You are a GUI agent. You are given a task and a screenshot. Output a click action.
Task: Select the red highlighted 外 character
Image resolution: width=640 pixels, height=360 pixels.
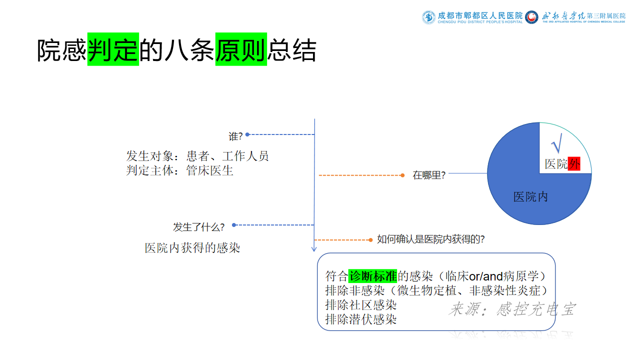tap(574, 164)
